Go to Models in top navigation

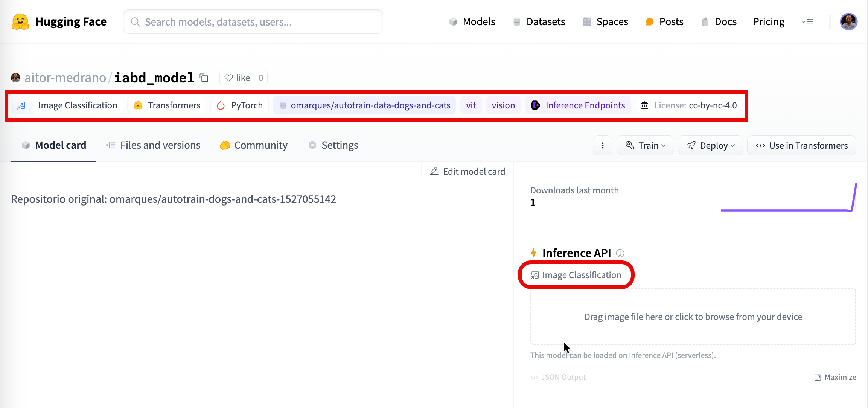click(x=472, y=22)
